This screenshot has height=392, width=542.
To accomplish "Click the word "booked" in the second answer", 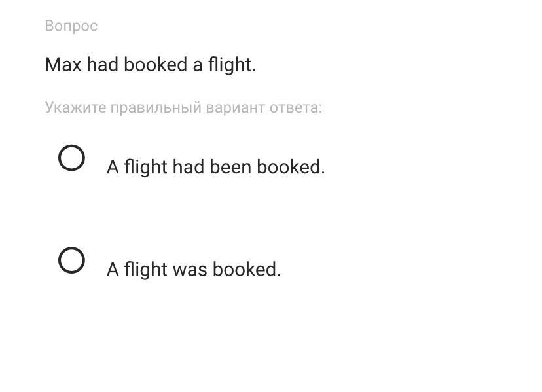I will click(x=245, y=270).
